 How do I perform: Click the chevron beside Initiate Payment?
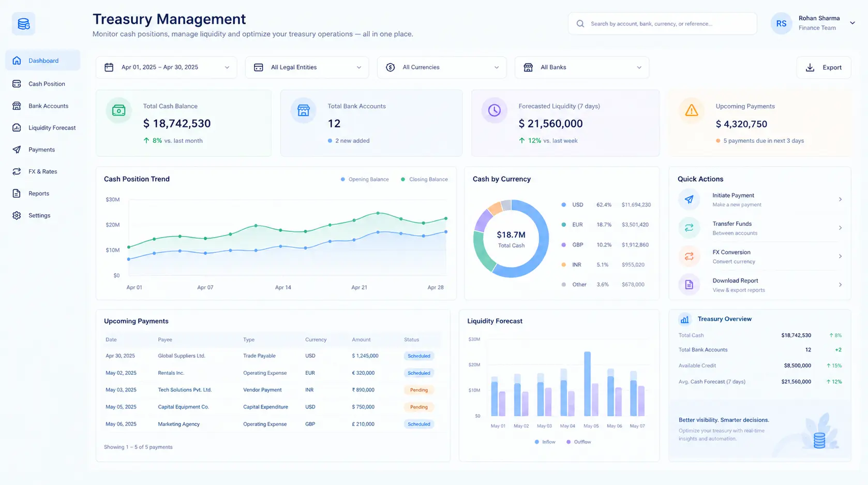pyautogui.click(x=840, y=199)
